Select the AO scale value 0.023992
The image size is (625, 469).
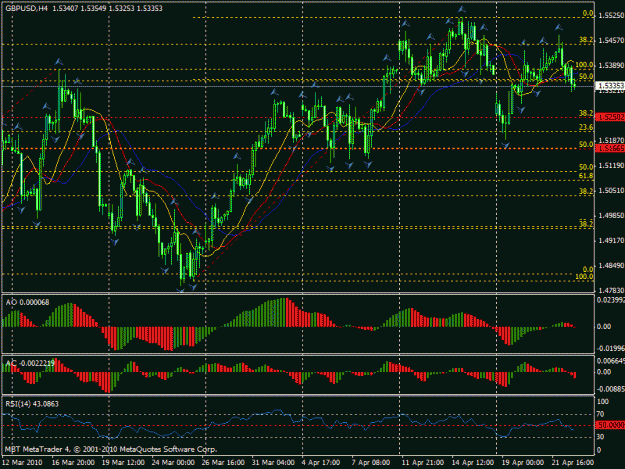click(610, 300)
